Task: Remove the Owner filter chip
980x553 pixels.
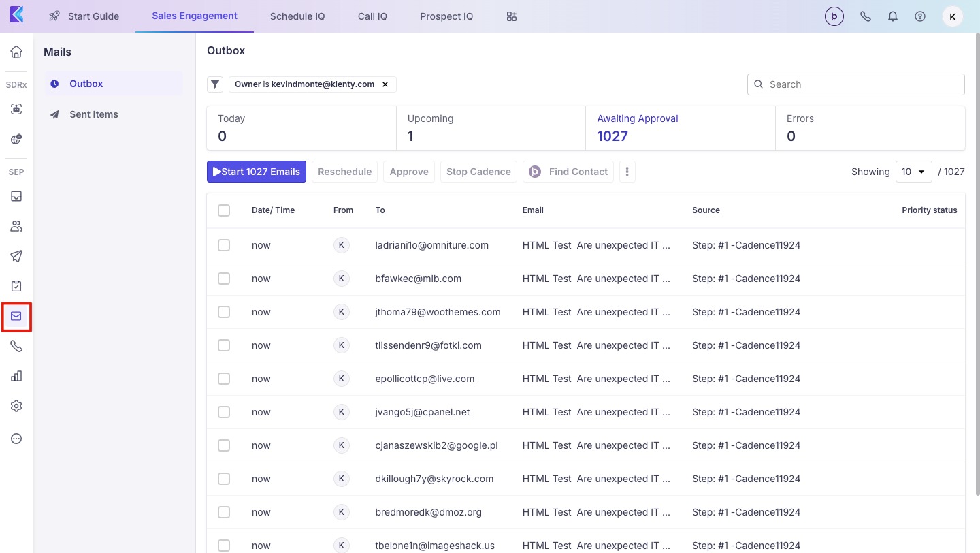Action: coord(385,84)
